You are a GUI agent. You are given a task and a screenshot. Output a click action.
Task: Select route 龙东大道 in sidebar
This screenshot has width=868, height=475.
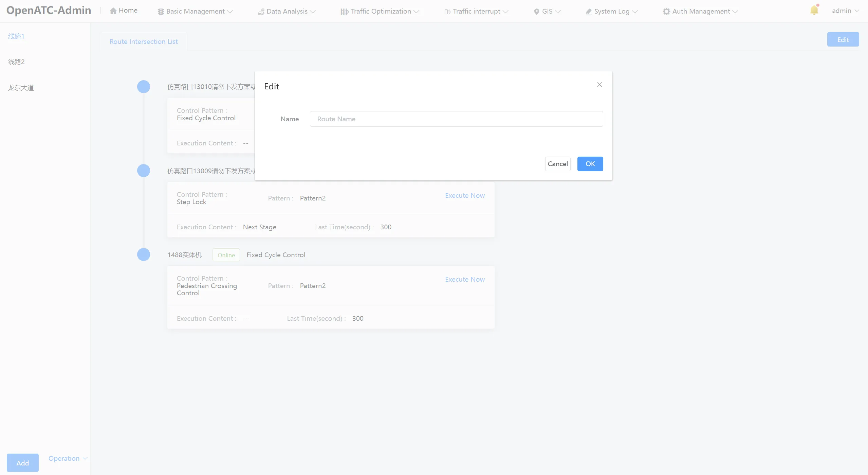coord(21,88)
